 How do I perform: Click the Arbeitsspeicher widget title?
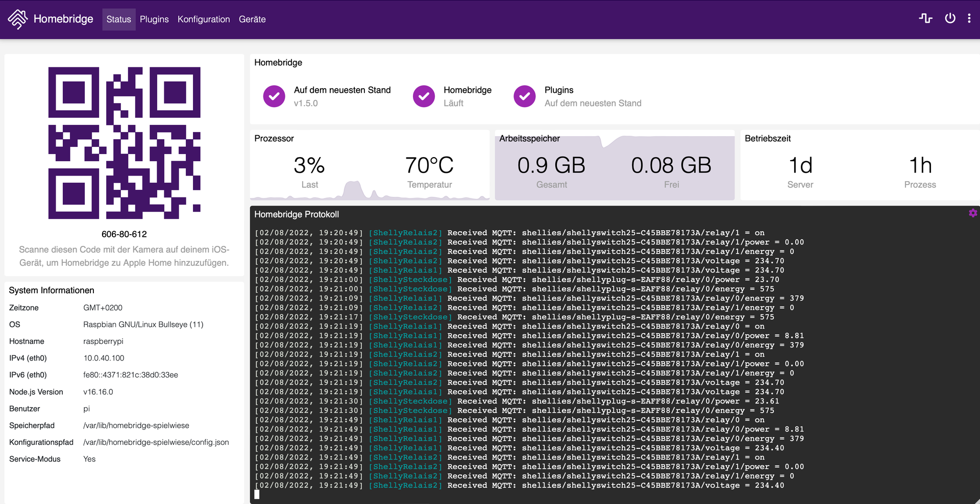point(529,138)
